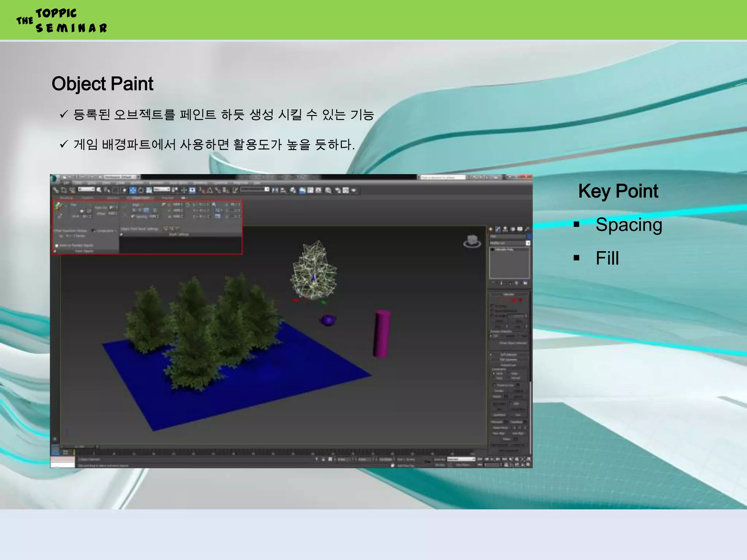Open the selection filter dropdown
The width and height of the screenshot is (747, 560).
86,189
